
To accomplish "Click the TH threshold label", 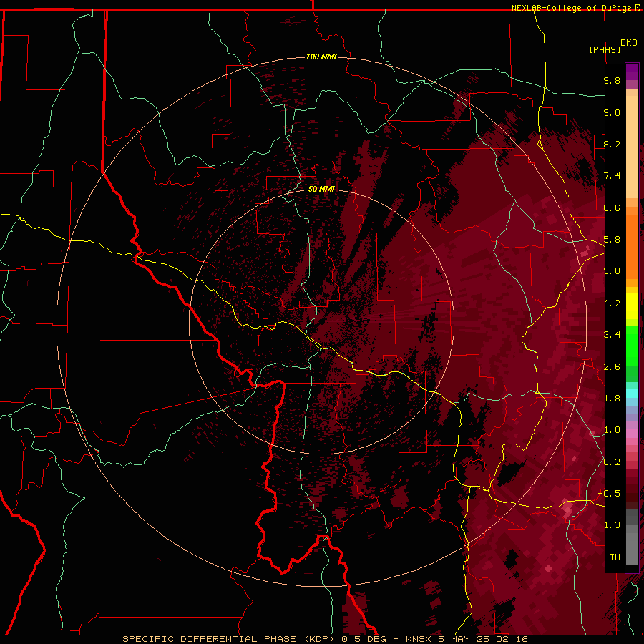I will click(x=615, y=557).
